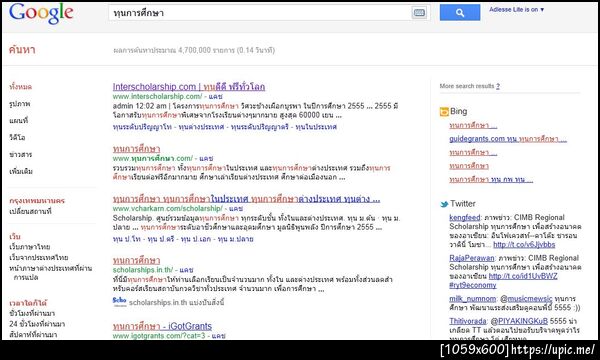Filter by ชั่วโมงที่ผ่านมา past hour
This screenshot has height=360, width=600.
click(32, 313)
